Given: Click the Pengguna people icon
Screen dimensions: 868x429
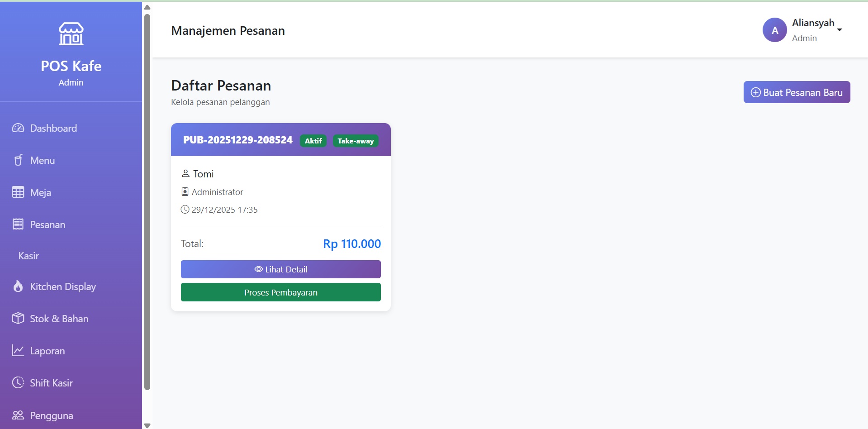Looking at the screenshot, I should pos(18,415).
